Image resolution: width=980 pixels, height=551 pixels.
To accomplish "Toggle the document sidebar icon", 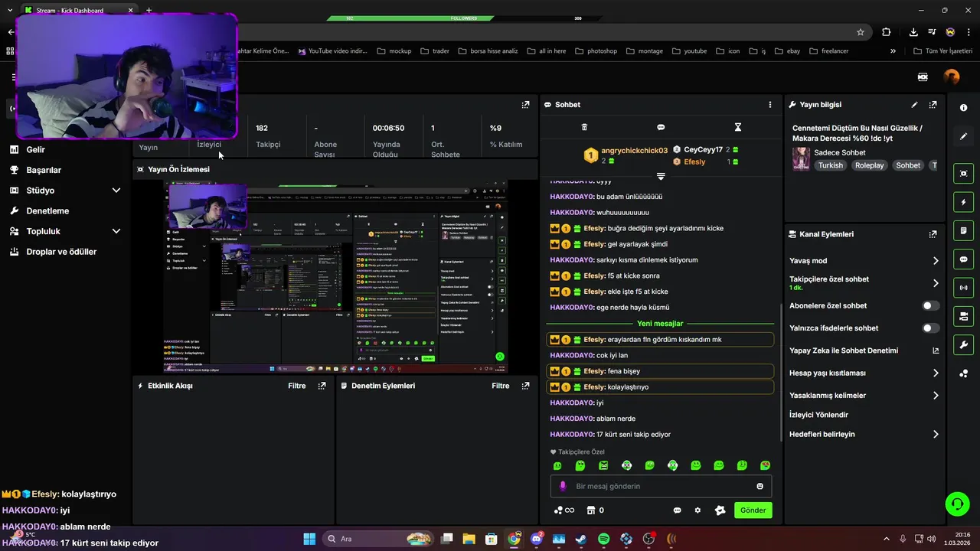I will 963,230.
